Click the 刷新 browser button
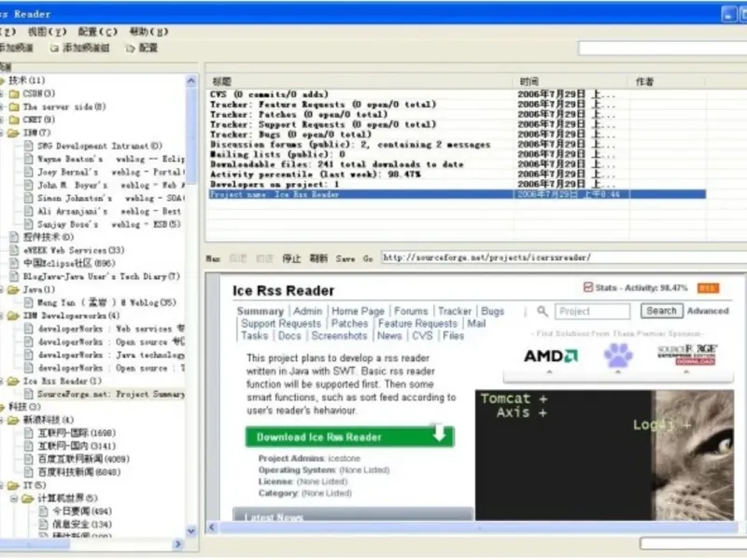Screen dimensions: 747x560 tap(318, 259)
